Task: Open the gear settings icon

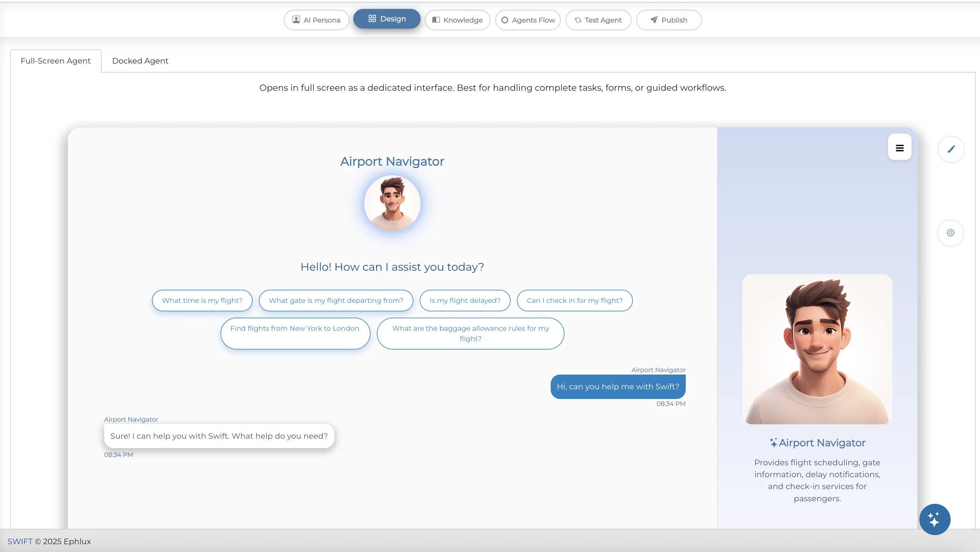Action: click(x=950, y=233)
